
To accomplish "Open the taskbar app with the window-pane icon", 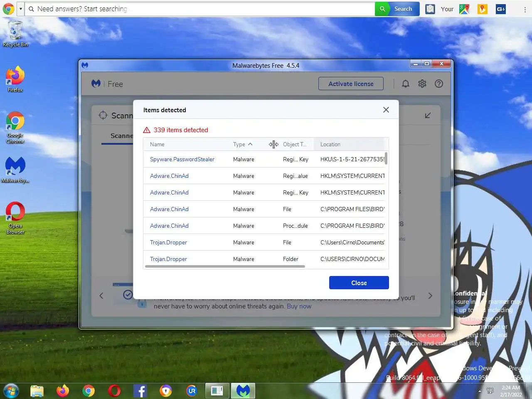I will (x=217, y=391).
